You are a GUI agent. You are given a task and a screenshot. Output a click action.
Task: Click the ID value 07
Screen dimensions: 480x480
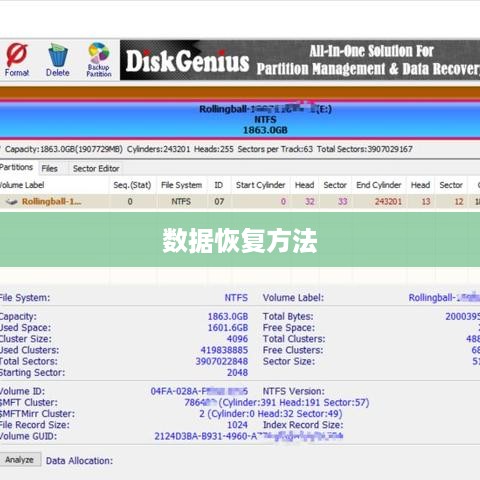[219, 201]
